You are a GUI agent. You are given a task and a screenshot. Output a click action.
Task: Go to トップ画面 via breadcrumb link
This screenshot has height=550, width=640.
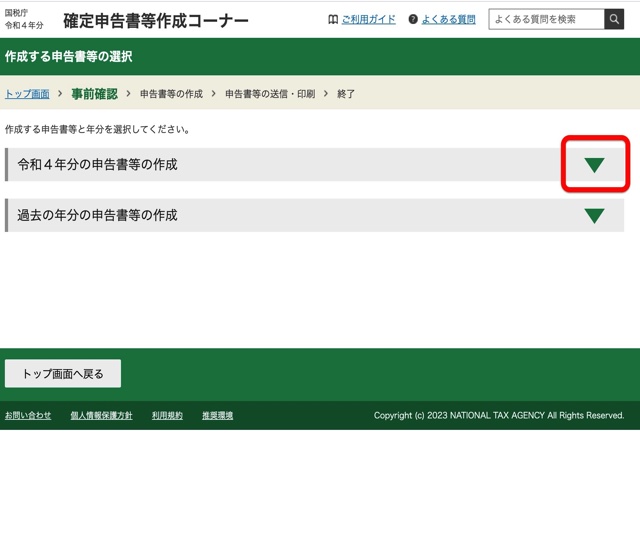tap(27, 94)
